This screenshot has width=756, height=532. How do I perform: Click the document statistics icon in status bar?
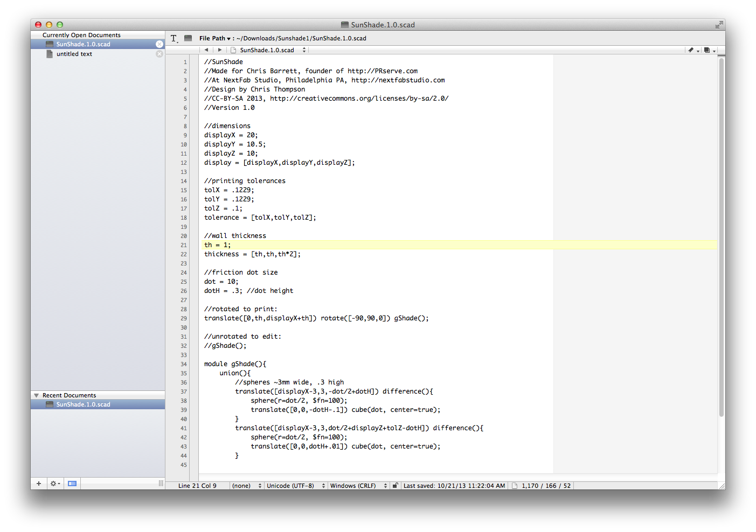tap(515, 486)
